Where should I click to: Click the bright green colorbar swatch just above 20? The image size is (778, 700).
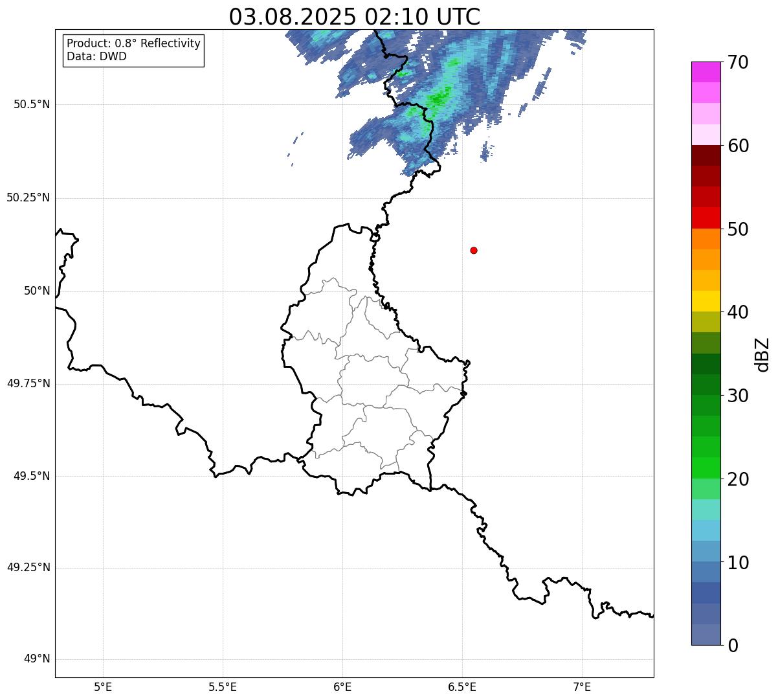(706, 468)
